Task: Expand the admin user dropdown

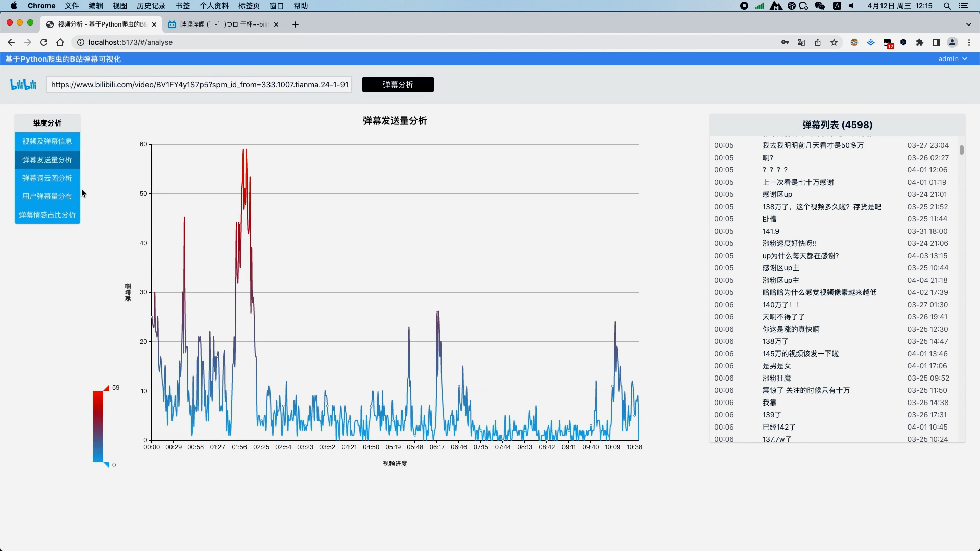Action: tap(952, 59)
